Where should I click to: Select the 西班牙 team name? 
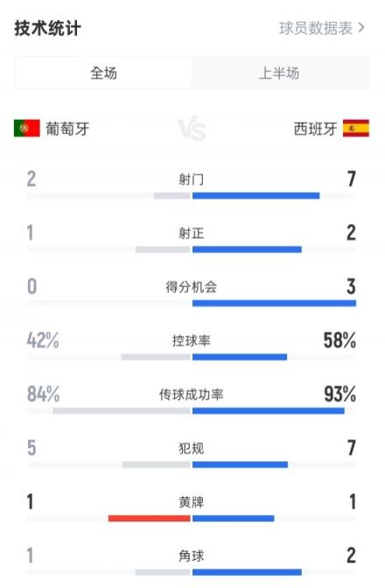(315, 129)
